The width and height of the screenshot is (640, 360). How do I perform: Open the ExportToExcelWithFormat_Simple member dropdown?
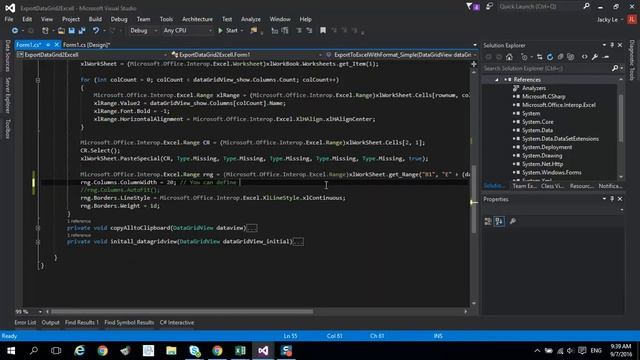[401, 55]
